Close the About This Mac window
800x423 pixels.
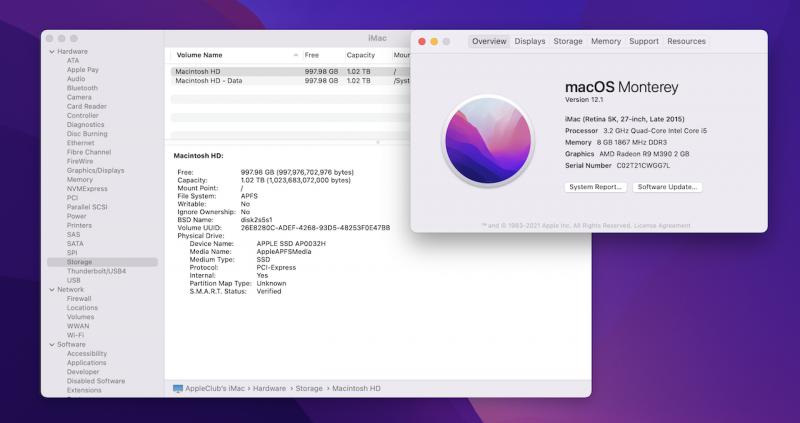(422, 41)
